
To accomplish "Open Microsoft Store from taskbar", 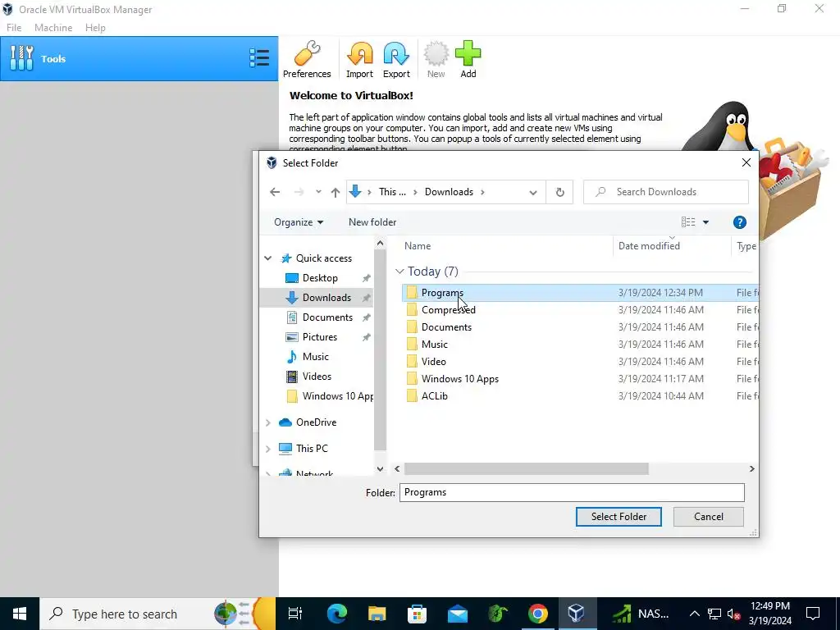I will pyautogui.click(x=417, y=614).
